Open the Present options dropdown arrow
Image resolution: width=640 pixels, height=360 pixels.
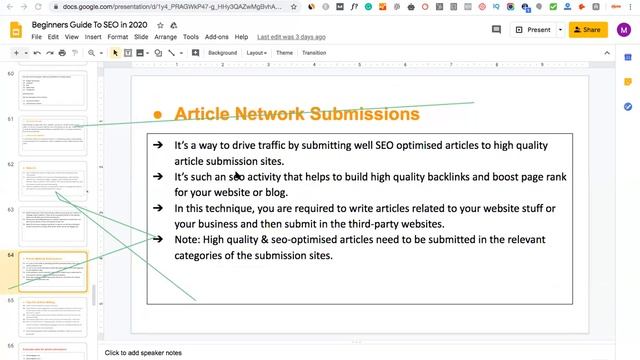[560, 30]
